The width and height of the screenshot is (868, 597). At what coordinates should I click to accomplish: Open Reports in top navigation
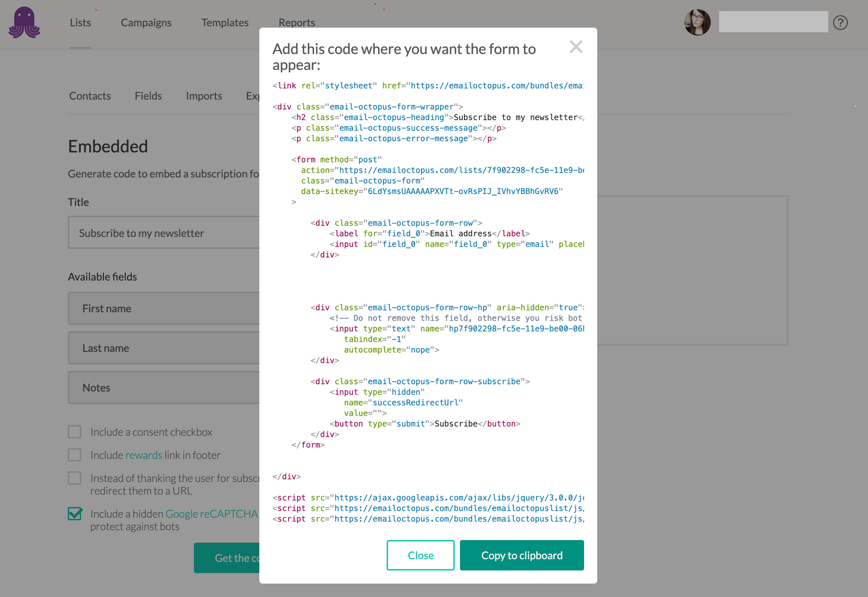point(296,23)
